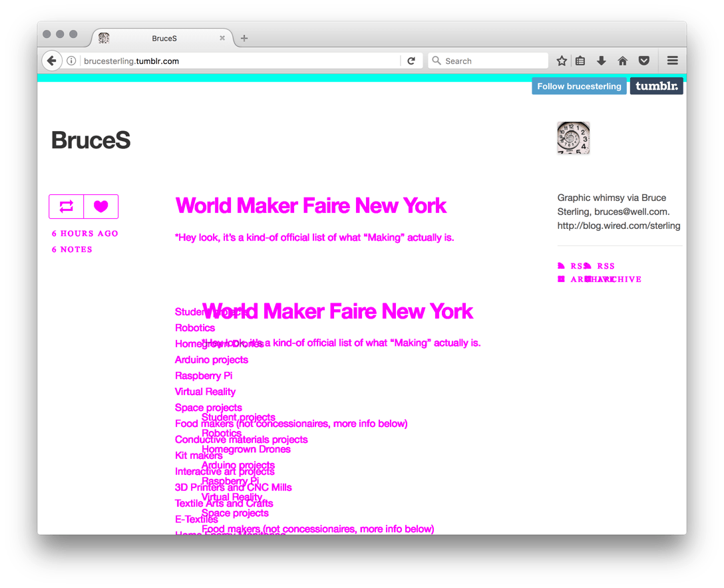Show bookmarks list icon in toolbar
724x588 pixels.
[580, 61]
